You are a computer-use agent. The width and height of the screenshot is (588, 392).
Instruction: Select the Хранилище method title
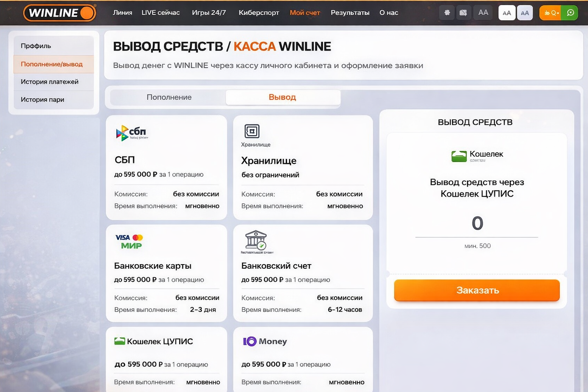[269, 161]
